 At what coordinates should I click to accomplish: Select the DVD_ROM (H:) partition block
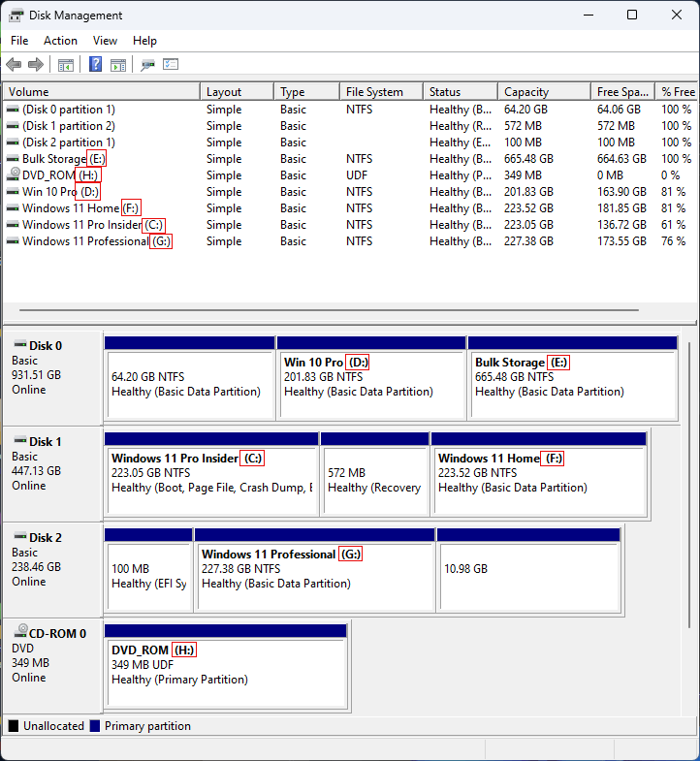click(226, 665)
